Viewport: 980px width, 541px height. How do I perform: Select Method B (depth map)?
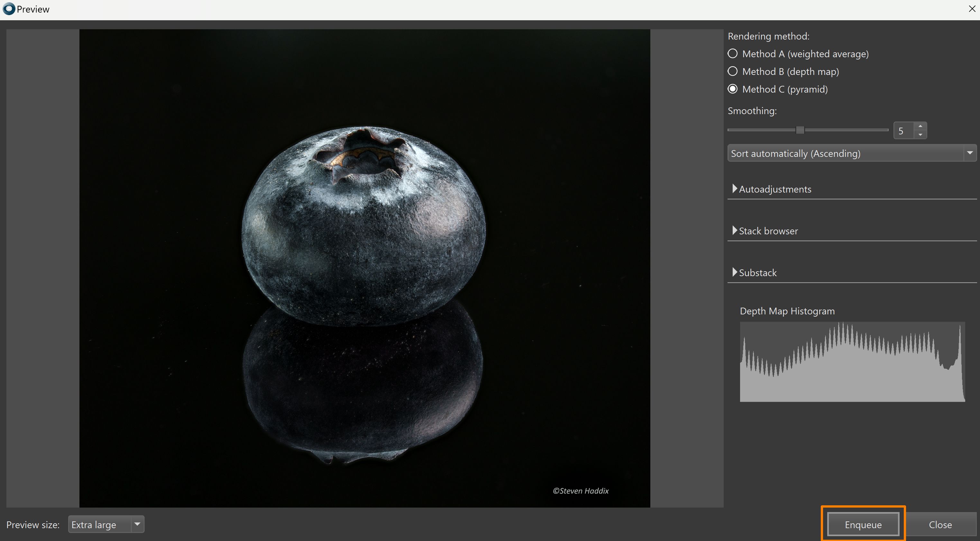tap(732, 71)
